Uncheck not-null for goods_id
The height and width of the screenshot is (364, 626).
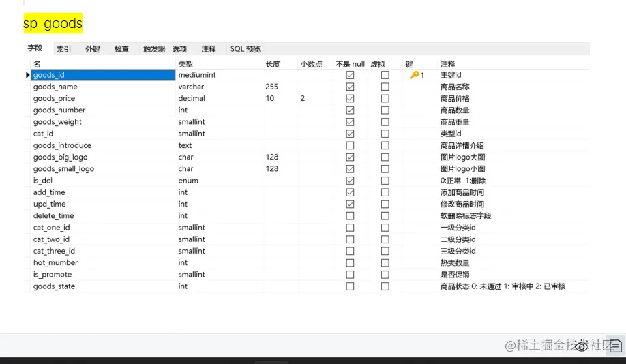click(x=350, y=74)
